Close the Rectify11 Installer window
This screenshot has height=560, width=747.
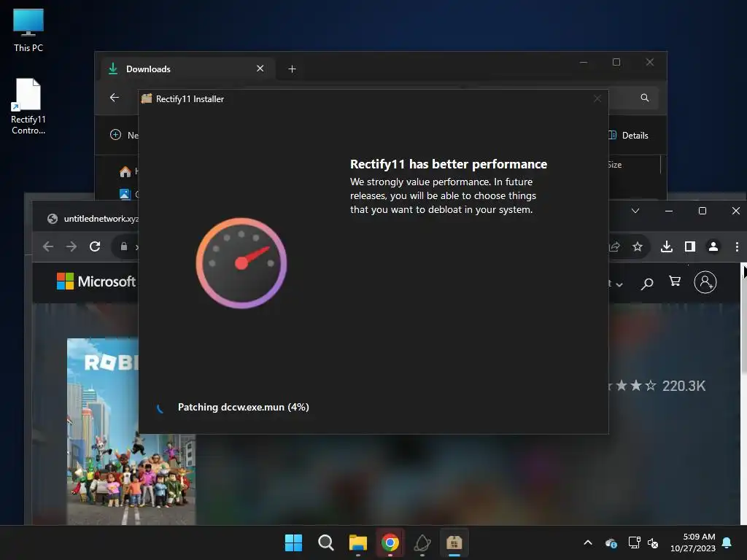click(x=597, y=98)
